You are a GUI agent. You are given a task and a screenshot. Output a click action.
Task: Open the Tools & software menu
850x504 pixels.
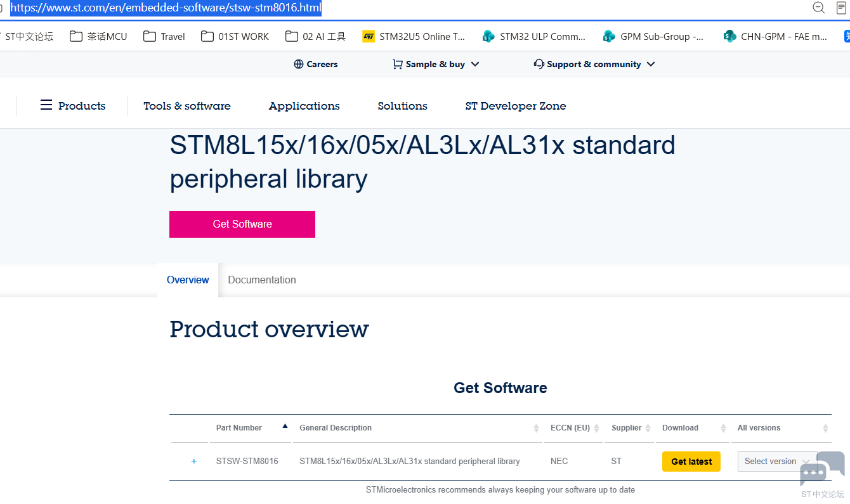187,106
